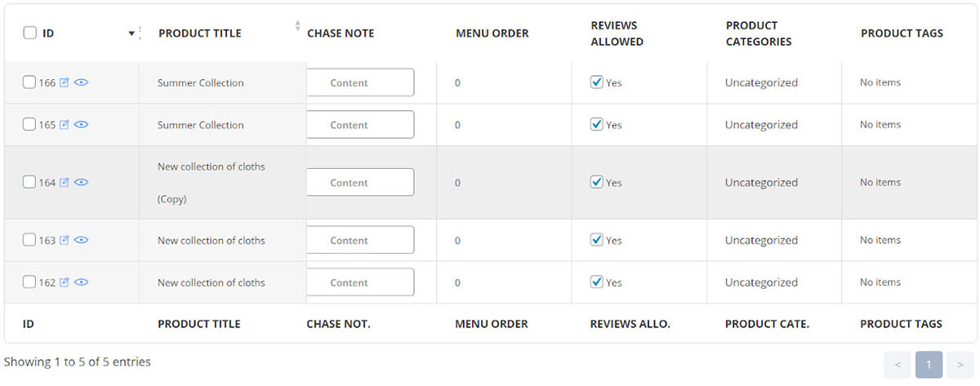
Task: Open the edit icon for product 165
Action: (x=65, y=125)
